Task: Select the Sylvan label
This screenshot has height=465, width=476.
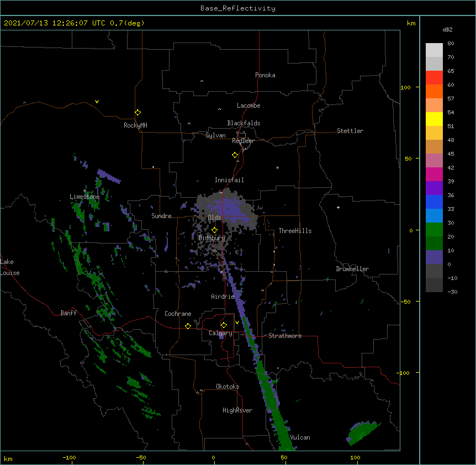Action: [x=215, y=135]
